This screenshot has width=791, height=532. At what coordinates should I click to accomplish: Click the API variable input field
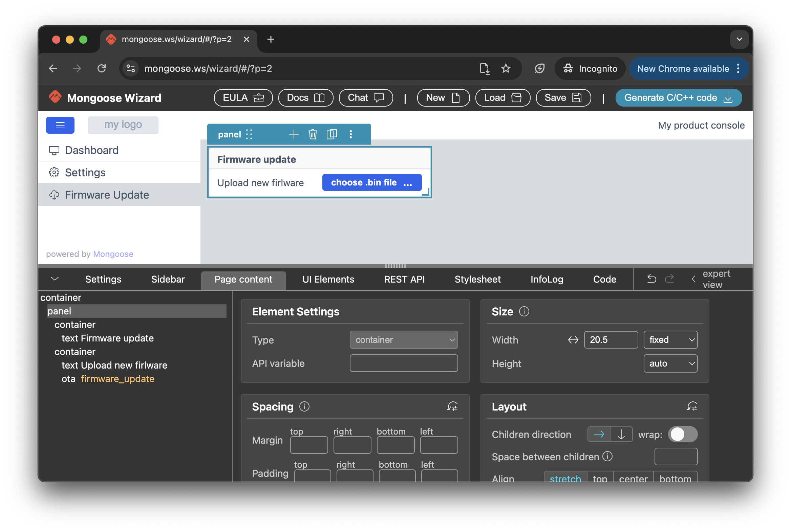coord(404,363)
